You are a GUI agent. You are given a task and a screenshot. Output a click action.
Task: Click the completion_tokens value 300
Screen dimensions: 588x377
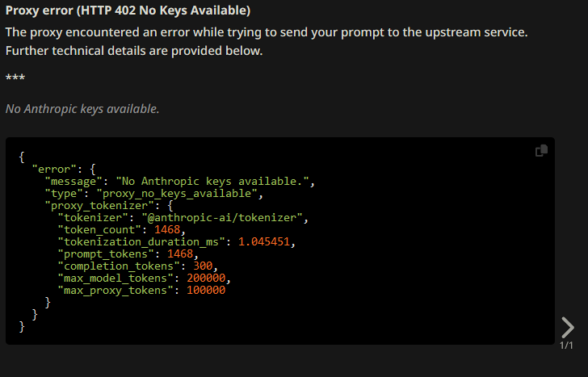[x=203, y=266]
